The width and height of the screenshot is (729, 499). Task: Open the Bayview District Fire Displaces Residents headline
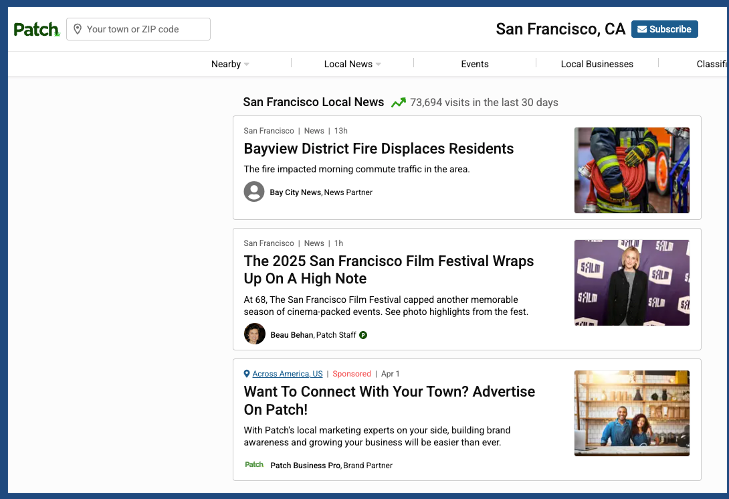pyautogui.click(x=378, y=148)
